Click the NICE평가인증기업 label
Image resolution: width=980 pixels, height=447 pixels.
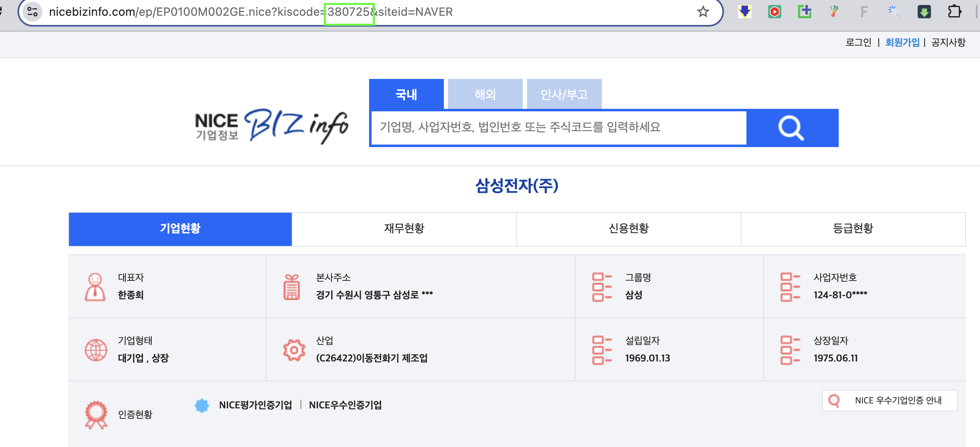[x=255, y=405]
